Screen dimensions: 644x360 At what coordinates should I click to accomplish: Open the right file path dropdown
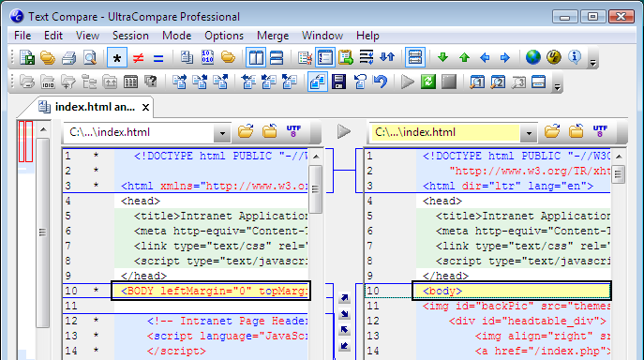529,133
